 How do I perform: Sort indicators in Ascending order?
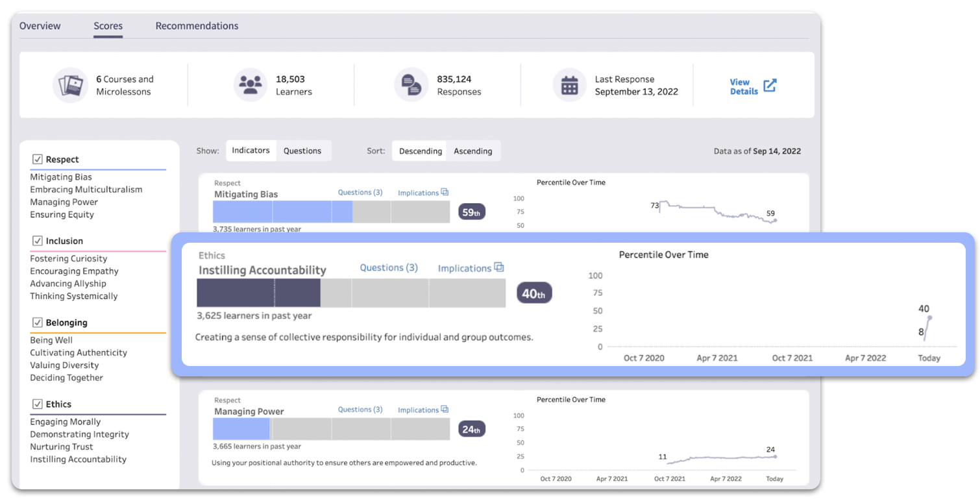[x=472, y=151]
